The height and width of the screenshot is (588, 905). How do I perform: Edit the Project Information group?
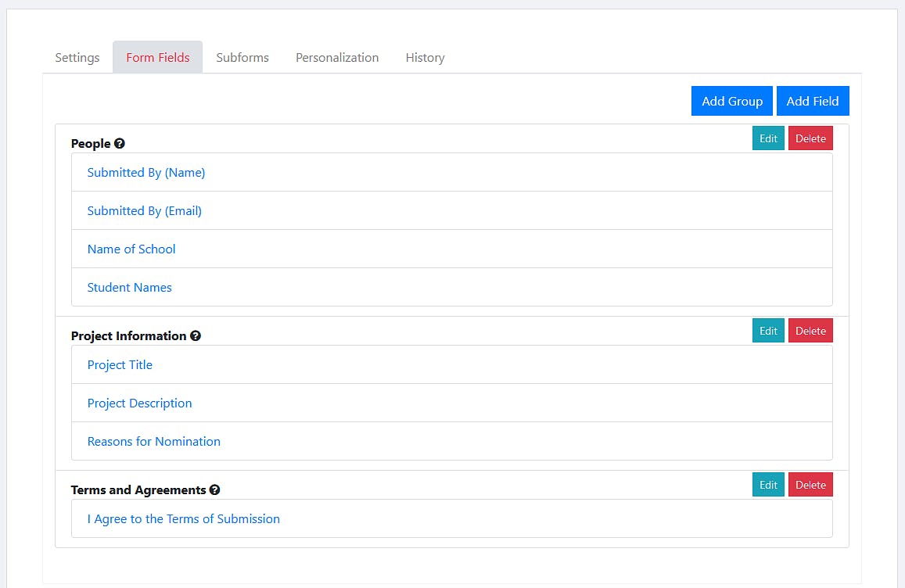pos(768,331)
